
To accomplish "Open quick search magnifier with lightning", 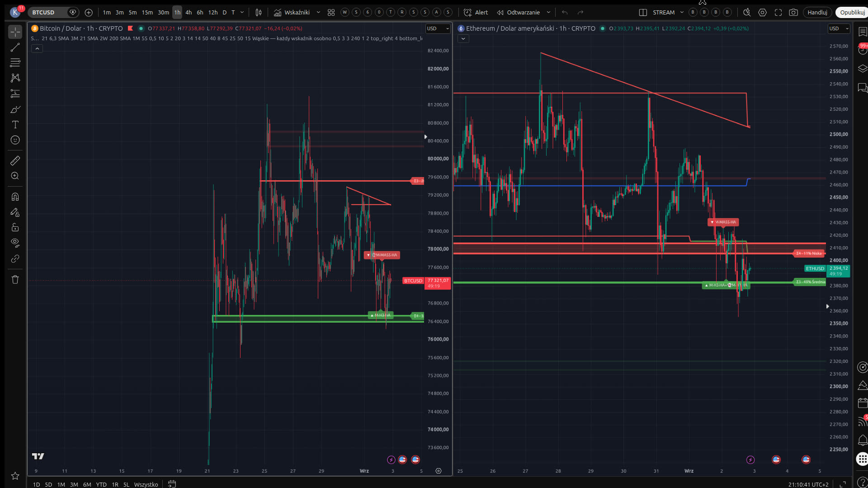I will click(x=747, y=13).
